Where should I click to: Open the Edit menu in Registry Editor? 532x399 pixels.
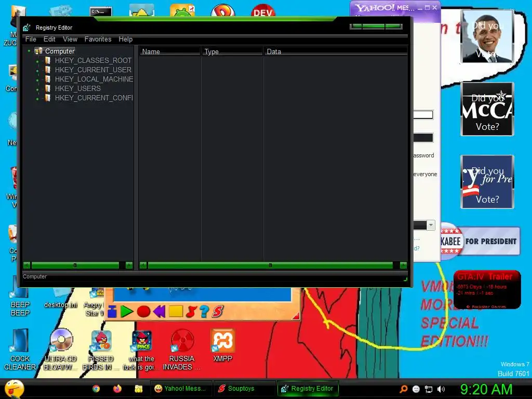tap(49, 39)
